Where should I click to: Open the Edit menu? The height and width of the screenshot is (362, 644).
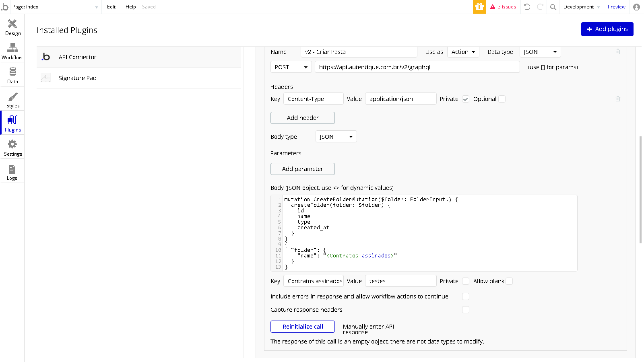click(111, 7)
